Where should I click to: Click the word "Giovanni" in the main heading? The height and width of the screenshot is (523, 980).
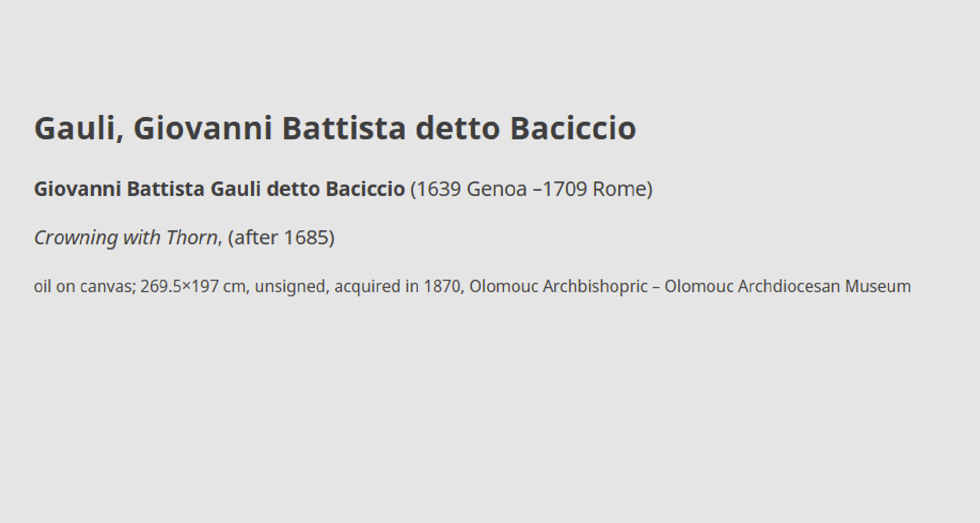click(x=203, y=128)
